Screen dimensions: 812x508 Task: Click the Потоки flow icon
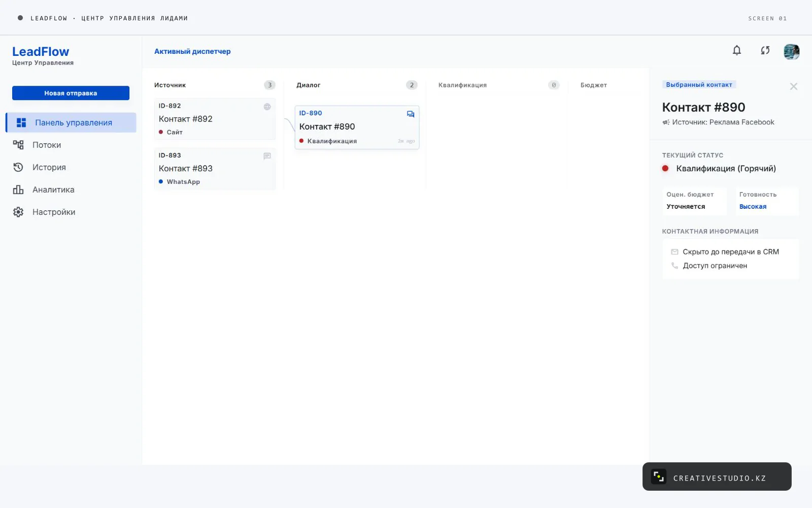18,145
